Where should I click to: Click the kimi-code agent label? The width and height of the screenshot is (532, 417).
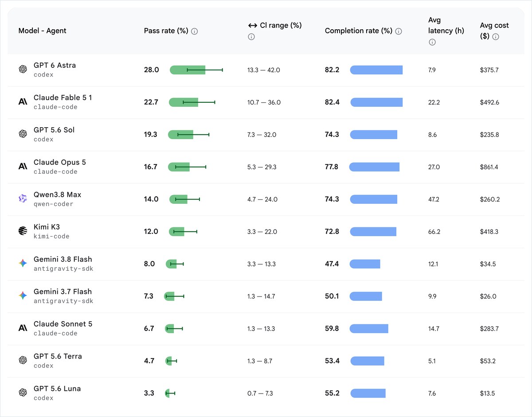[x=51, y=237]
